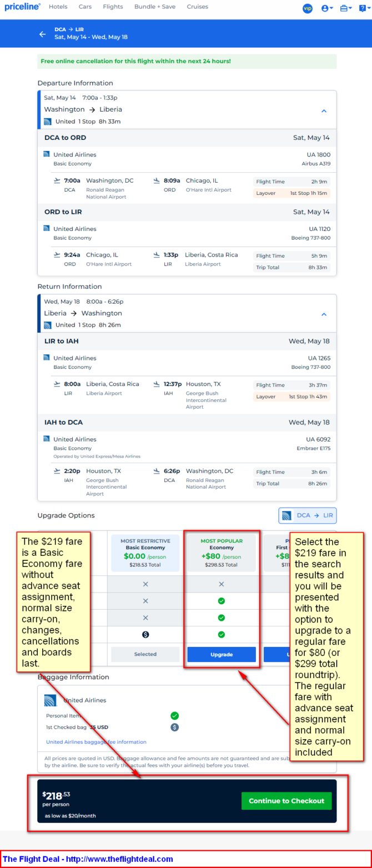Image resolution: width=372 pixels, height=868 pixels.
Task: Click the DCA to ORD segment header
Action: [x=187, y=138]
